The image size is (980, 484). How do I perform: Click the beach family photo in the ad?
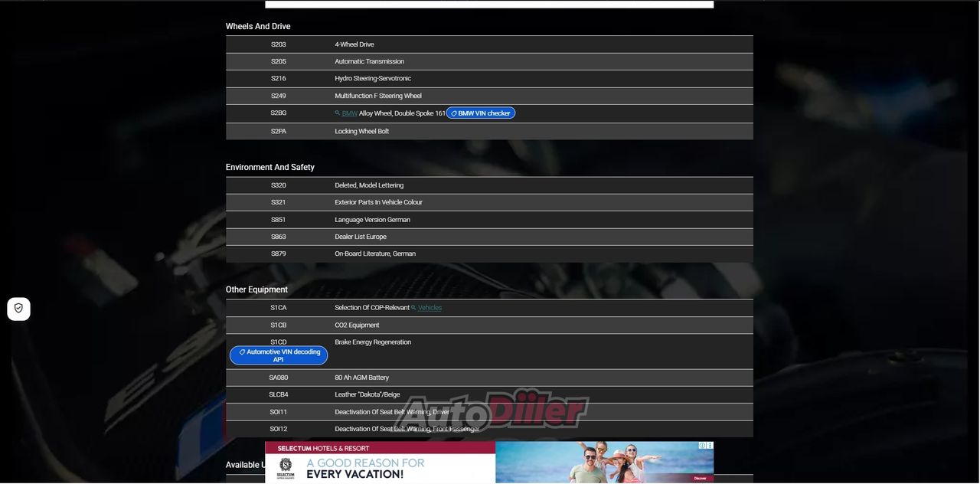click(604, 463)
